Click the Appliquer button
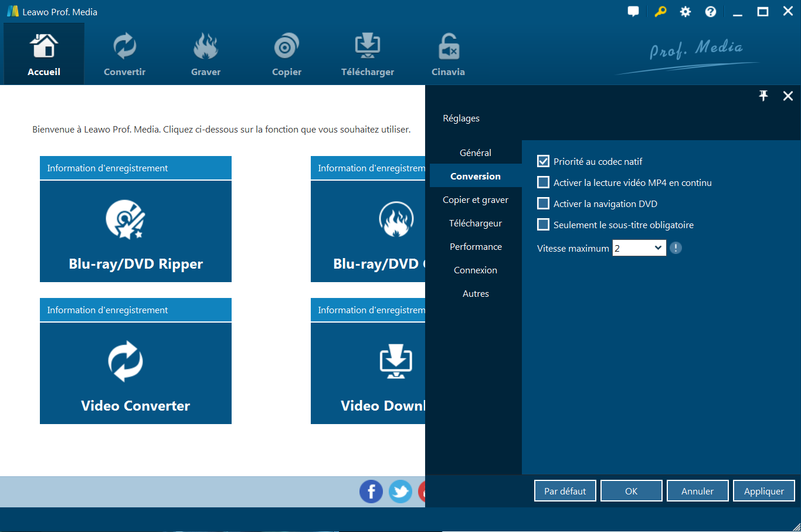Viewport: 801px width, 532px height. [x=763, y=491]
